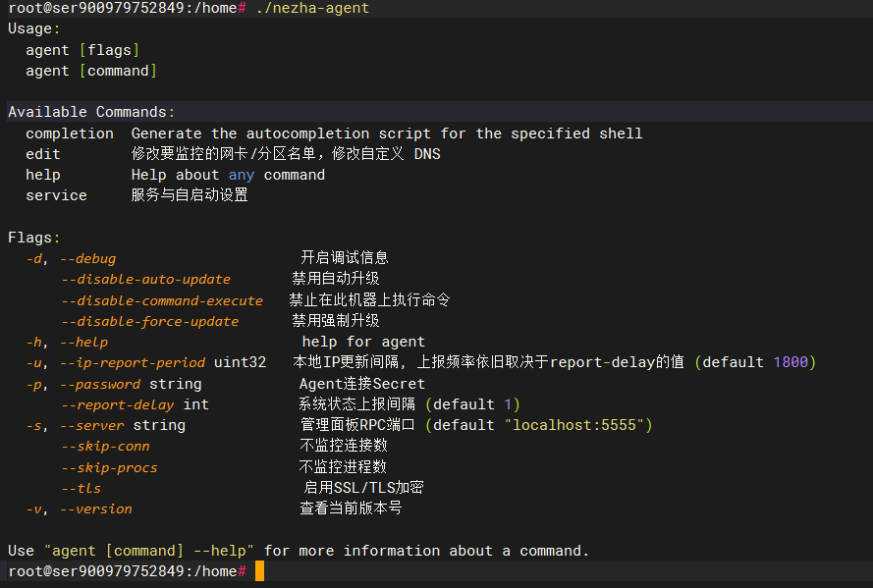Click the '--ip-report-period' flag
Screen dimensions: 873x588
[133, 362]
